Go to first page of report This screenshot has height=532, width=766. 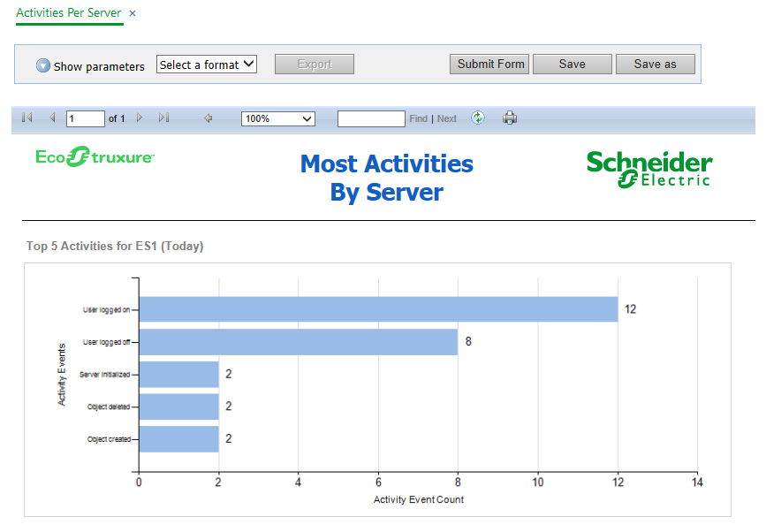tap(27, 118)
